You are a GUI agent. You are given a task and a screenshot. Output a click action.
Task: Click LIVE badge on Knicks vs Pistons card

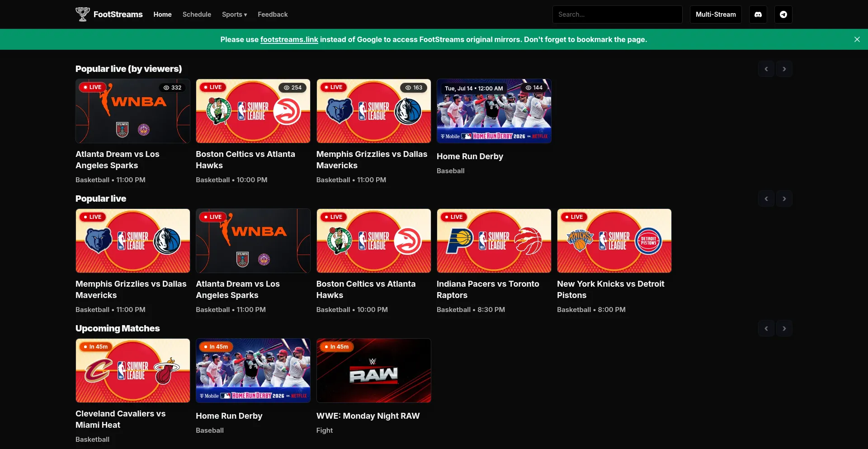tap(574, 217)
